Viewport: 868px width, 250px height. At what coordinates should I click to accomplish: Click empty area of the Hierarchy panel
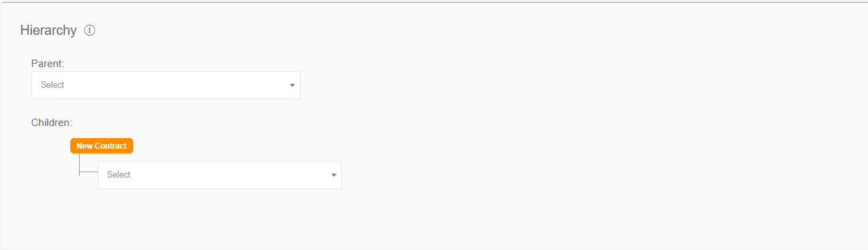569,134
